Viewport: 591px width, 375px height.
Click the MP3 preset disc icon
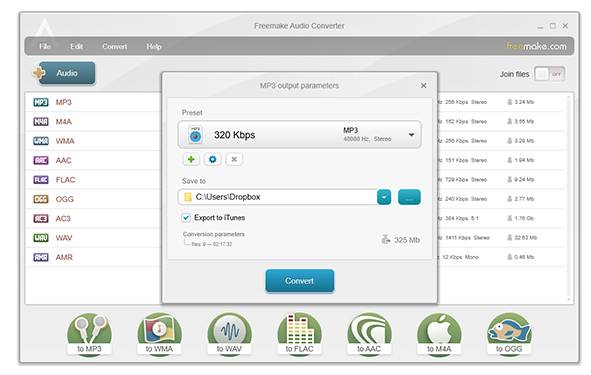pos(195,135)
